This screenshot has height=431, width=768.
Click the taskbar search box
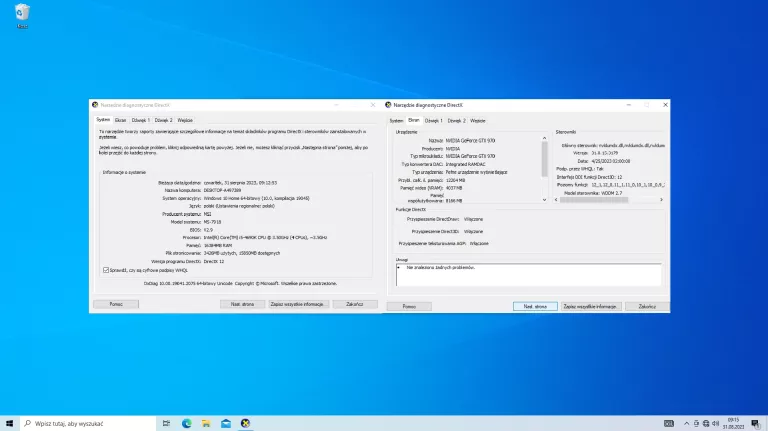pos(88,423)
